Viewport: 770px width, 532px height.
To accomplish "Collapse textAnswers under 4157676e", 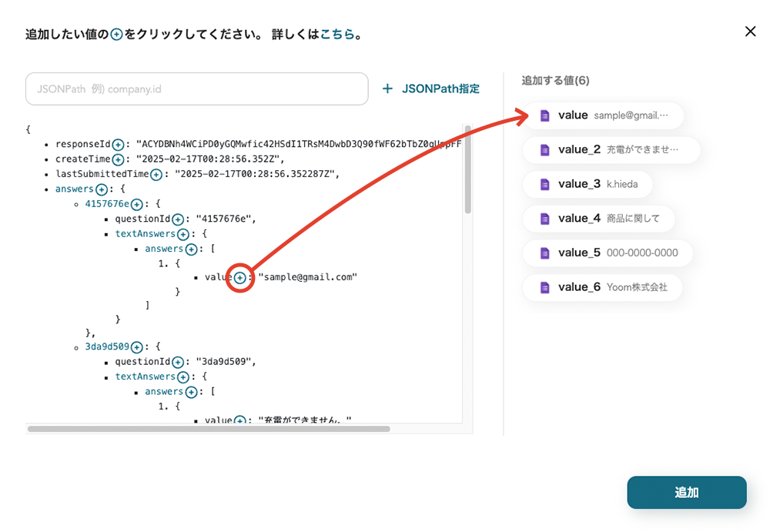I will [146, 234].
